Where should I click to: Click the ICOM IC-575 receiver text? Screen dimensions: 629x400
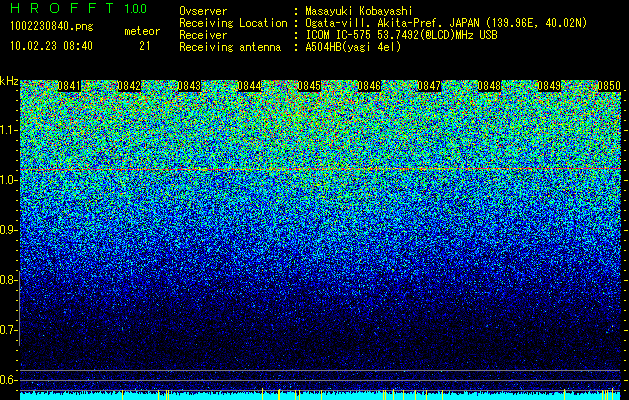(401, 35)
